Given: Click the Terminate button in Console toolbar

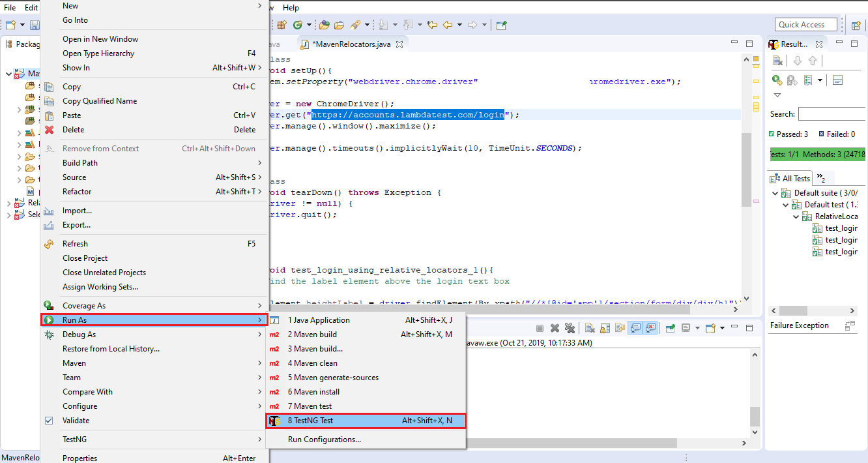Looking at the screenshot, I should (x=540, y=328).
